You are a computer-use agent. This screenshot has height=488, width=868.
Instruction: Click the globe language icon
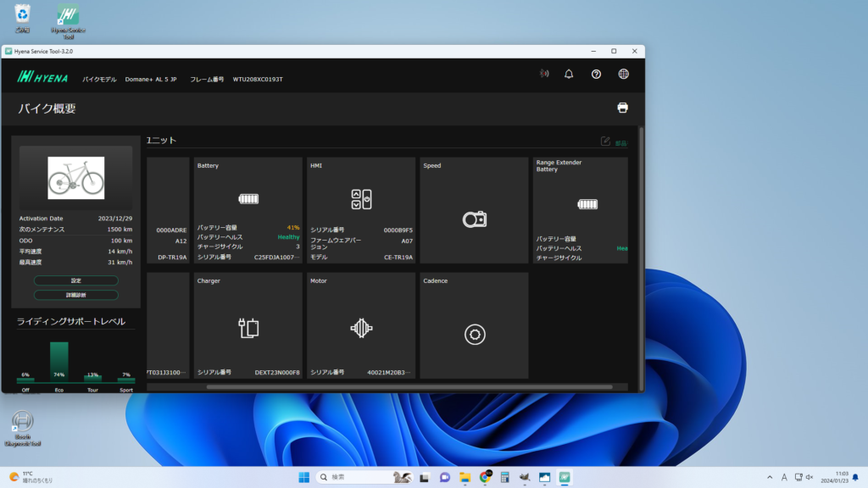click(x=624, y=75)
